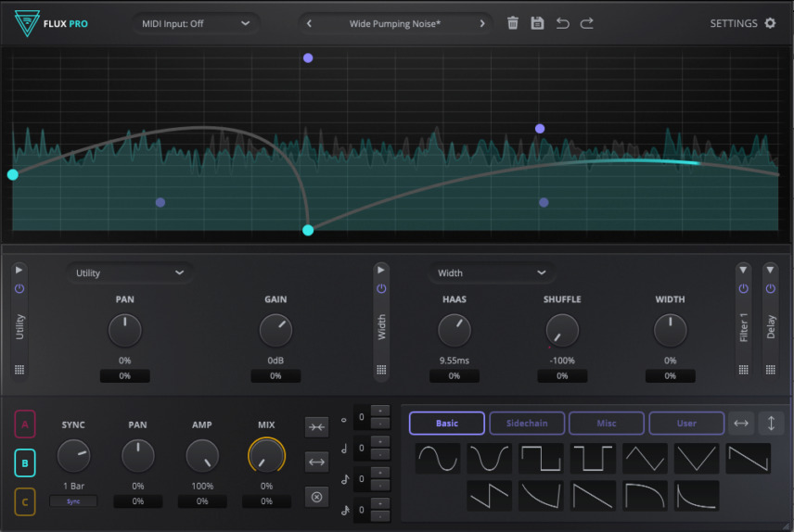Switch to the Basic shapes tab
794x532 pixels.
(x=447, y=424)
